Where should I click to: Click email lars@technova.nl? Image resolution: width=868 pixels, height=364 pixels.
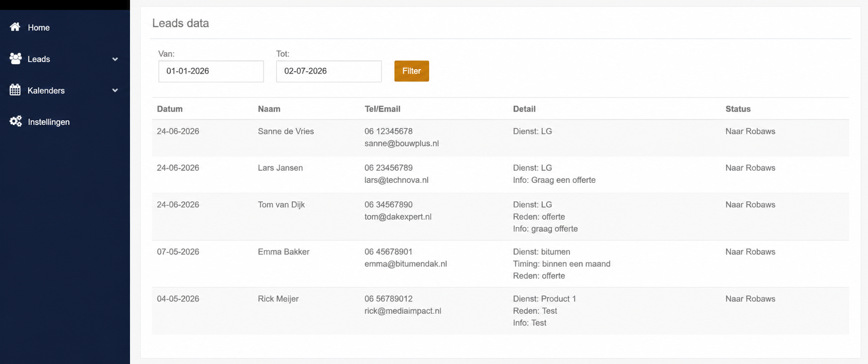pyautogui.click(x=397, y=180)
